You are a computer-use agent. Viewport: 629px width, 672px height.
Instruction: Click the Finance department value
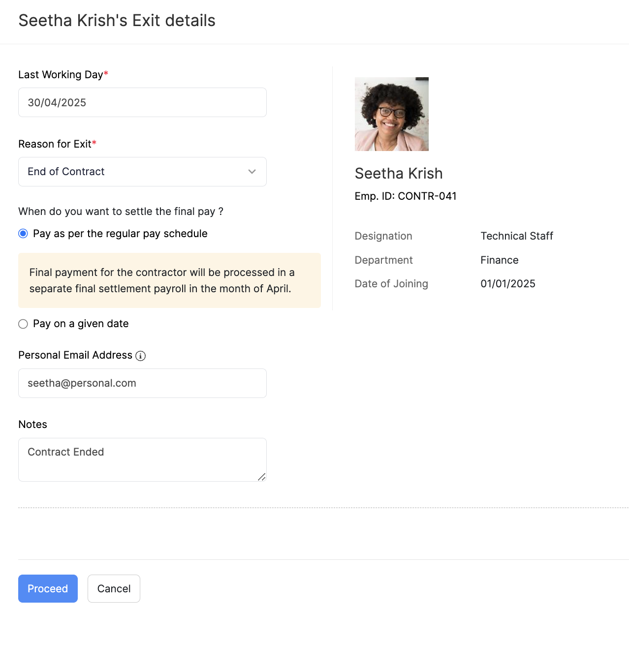[499, 260]
